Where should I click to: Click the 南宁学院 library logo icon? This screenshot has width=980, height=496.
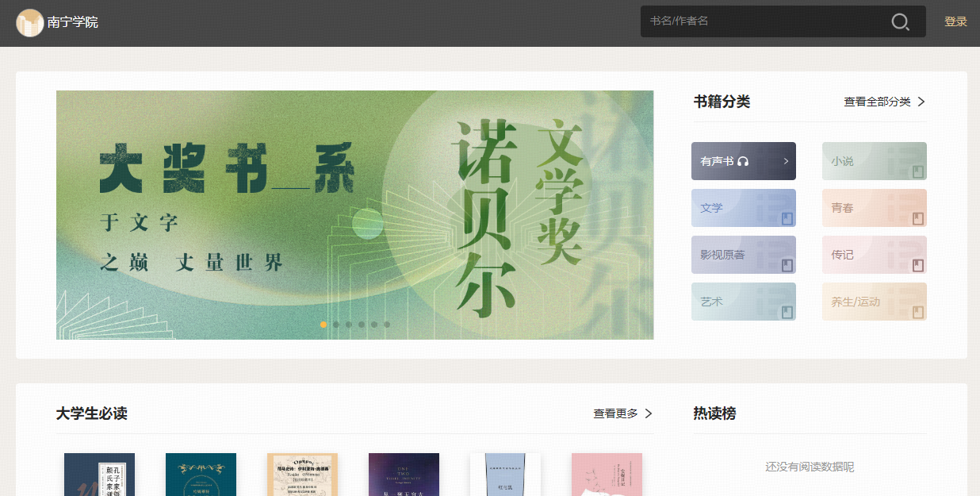coord(30,23)
